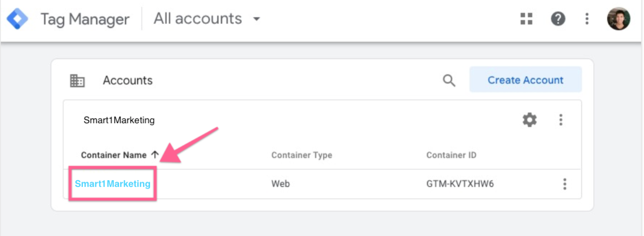Viewport: 644px width, 236px height.
Task: Open the Google apps grid
Action: coord(526,20)
